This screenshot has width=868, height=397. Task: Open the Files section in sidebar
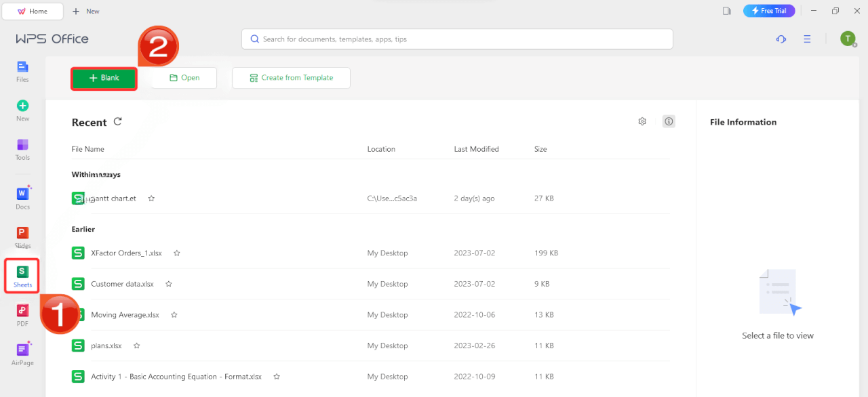pos(22,71)
